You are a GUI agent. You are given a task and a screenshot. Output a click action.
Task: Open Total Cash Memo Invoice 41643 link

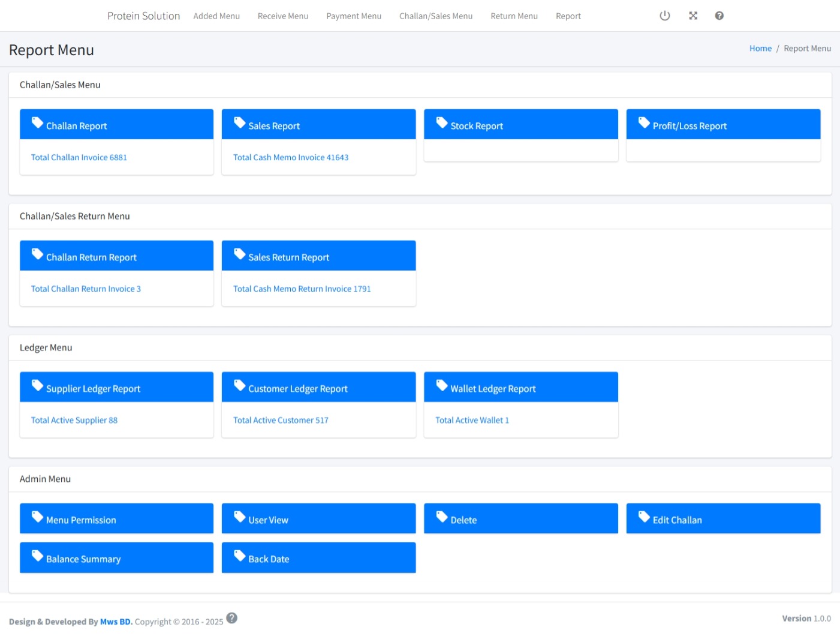[291, 158]
